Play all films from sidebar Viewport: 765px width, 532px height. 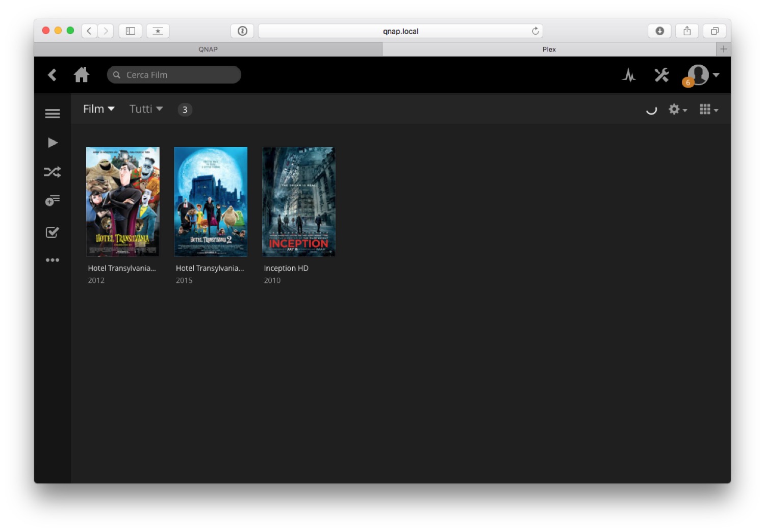[53, 143]
